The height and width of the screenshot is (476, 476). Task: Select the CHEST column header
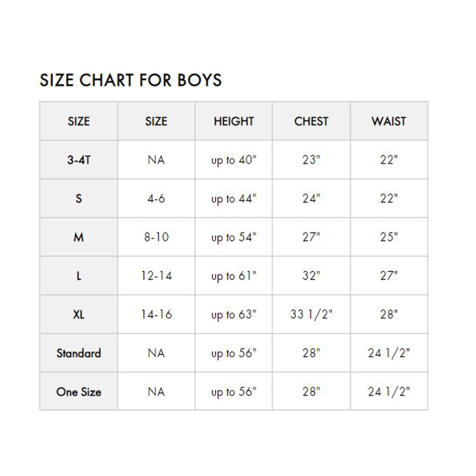pyautogui.click(x=311, y=121)
